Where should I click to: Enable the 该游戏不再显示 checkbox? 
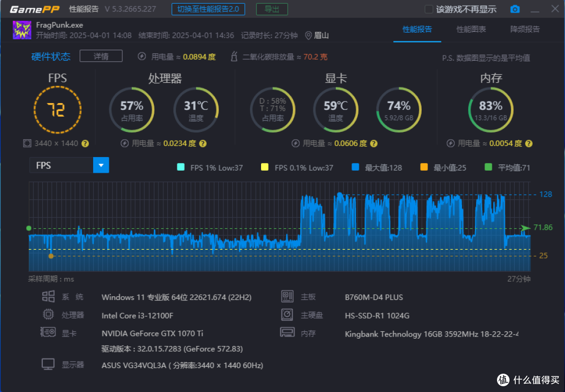point(429,9)
